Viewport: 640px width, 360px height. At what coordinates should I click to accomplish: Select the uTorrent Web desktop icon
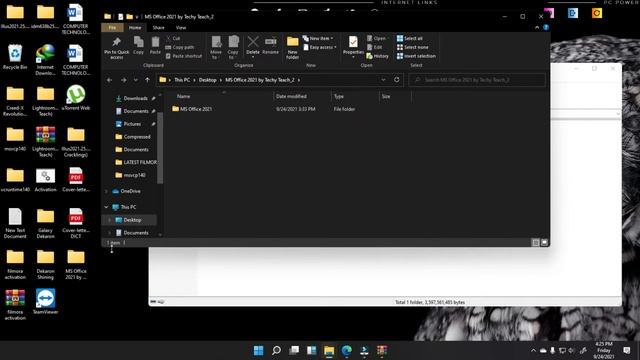(x=76, y=98)
